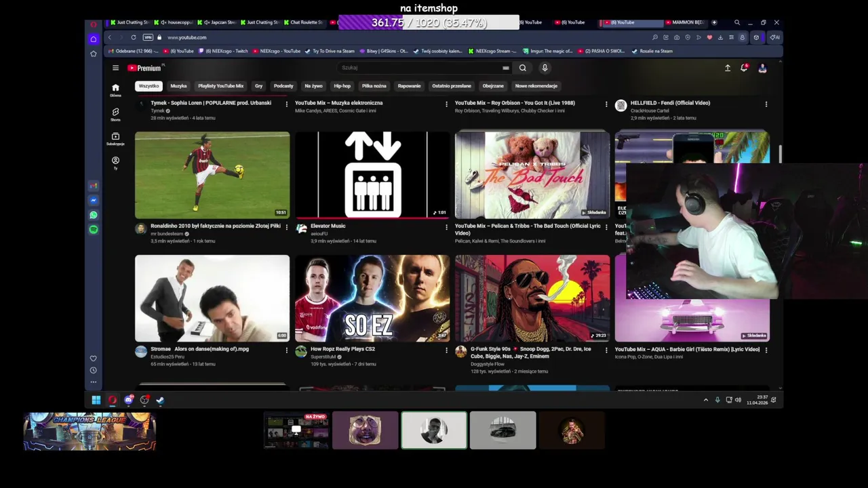Open the Rosalie na Steam bookmark
The image size is (868, 488).
pos(652,51)
